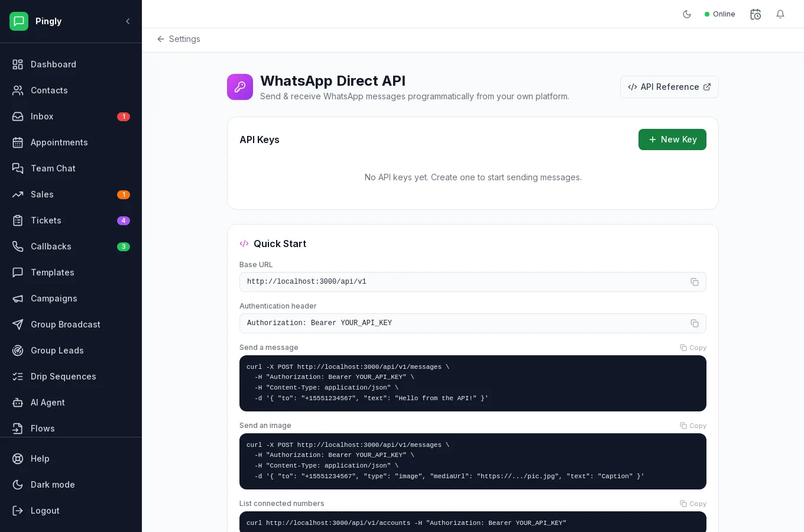
Task: Click the Online status indicator
Action: click(719, 14)
